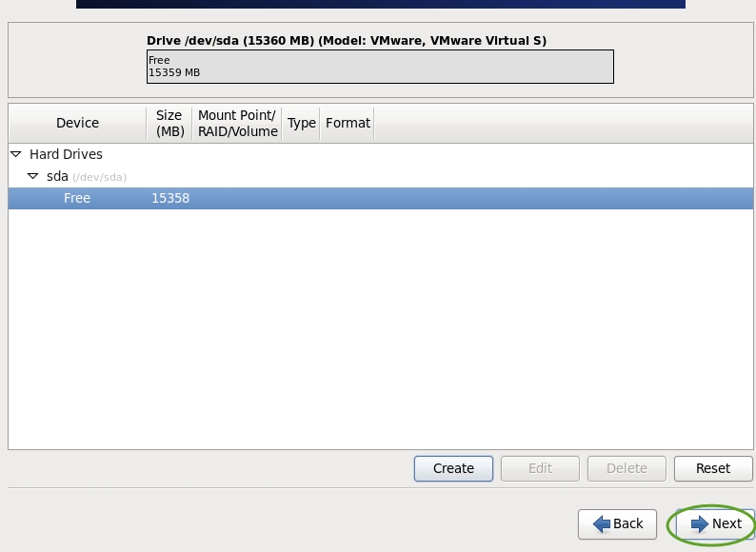
Task: Click the 15358 size value
Action: pyautogui.click(x=170, y=198)
